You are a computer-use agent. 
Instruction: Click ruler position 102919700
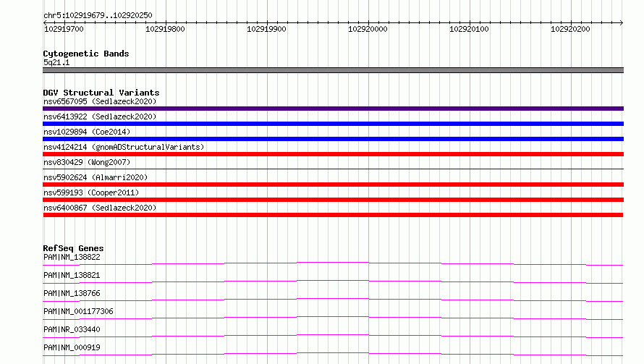click(x=64, y=29)
